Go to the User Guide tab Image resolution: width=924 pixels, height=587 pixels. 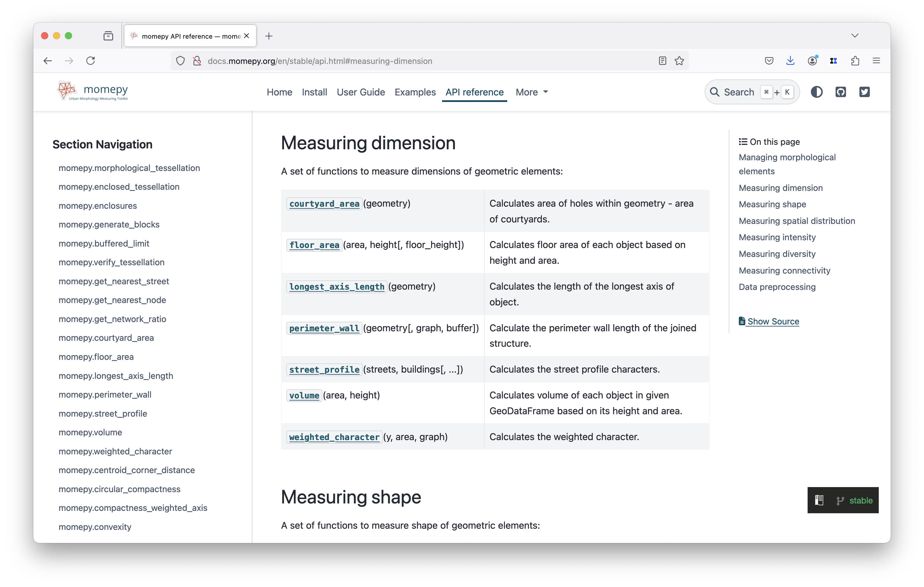pyautogui.click(x=361, y=92)
